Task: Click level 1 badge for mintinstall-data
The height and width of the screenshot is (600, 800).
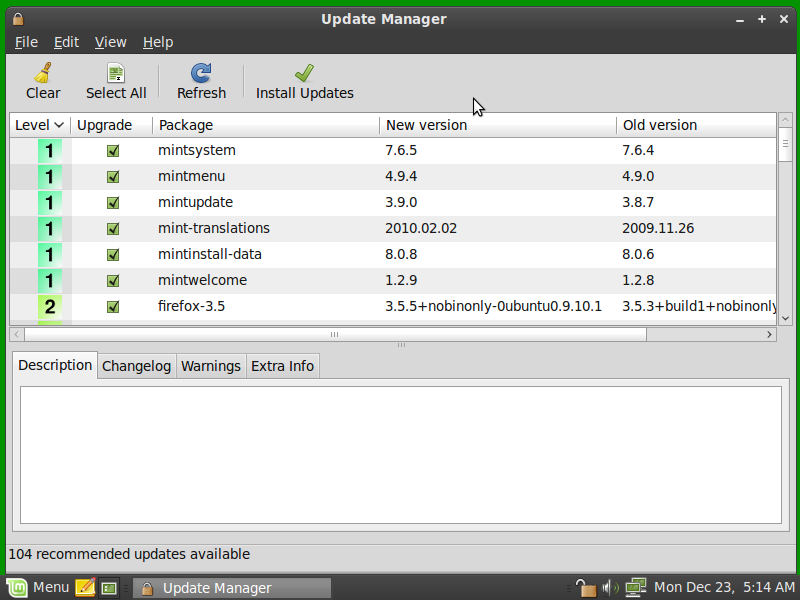Action: point(49,255)
